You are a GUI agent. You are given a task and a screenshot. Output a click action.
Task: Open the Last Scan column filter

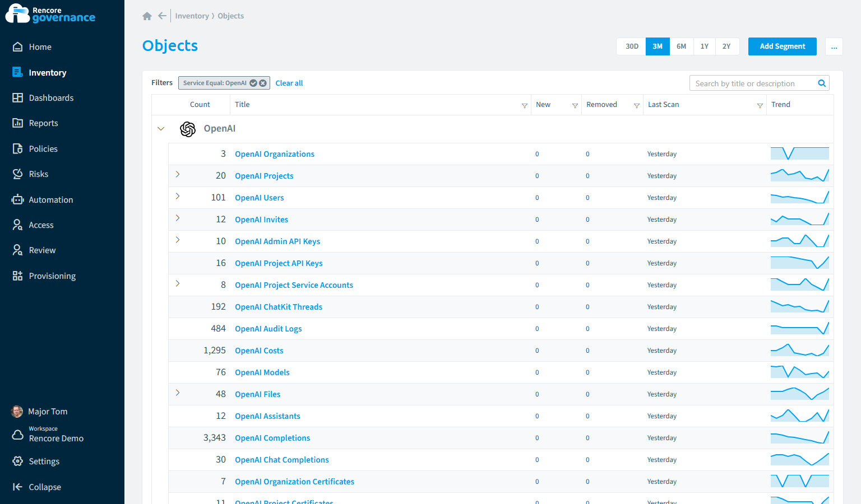click(760, 105)
